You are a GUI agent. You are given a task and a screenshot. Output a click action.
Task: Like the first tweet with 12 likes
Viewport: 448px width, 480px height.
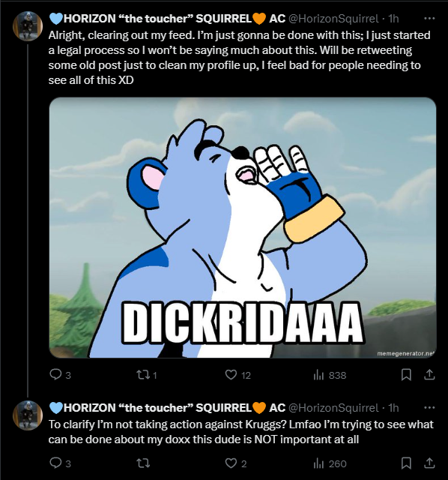pos(237,375)
